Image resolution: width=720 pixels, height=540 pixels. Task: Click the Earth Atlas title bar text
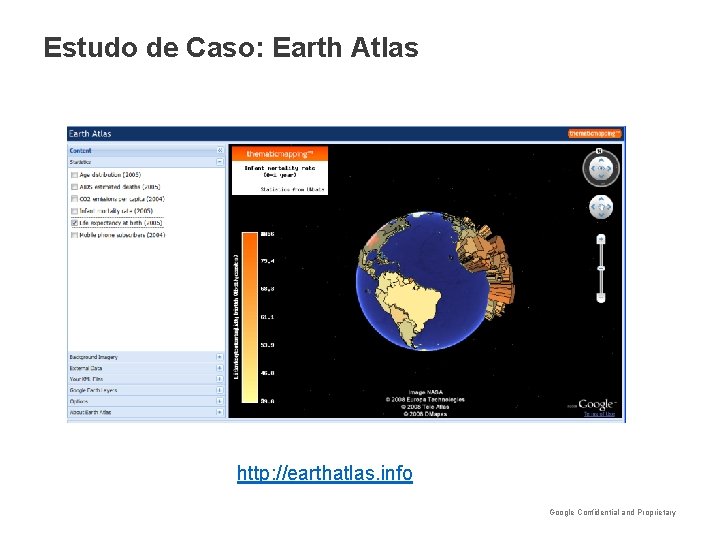click(90, 134)
